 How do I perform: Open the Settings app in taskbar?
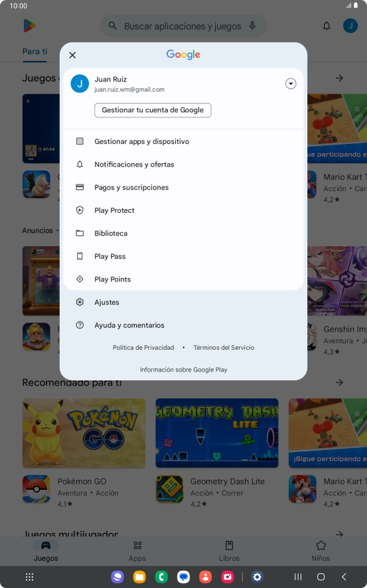[x=257, y=577]
